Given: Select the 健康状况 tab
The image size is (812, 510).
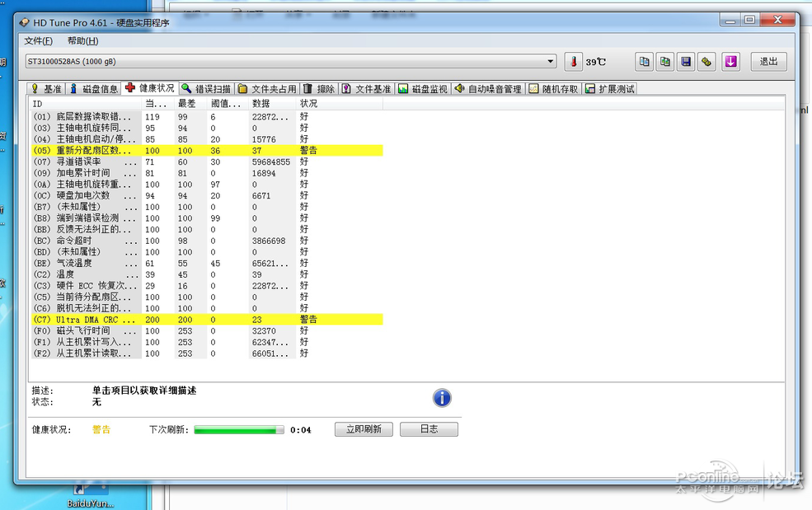Looking at the screenshot, I should click(150, 88).
